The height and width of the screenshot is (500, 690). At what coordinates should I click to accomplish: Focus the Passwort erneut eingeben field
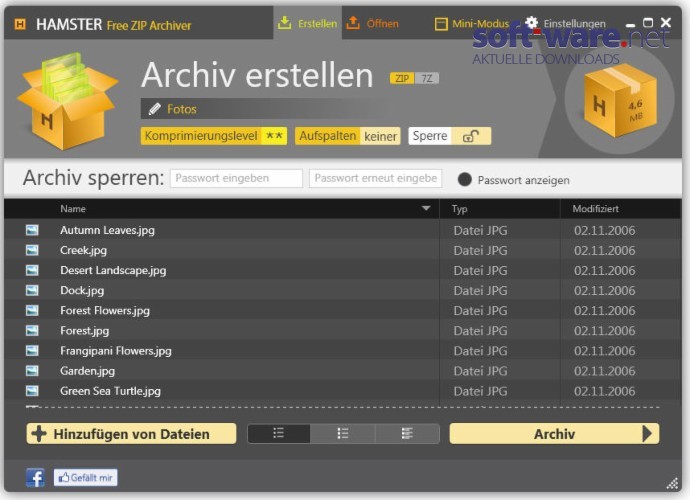click(375, 178)
